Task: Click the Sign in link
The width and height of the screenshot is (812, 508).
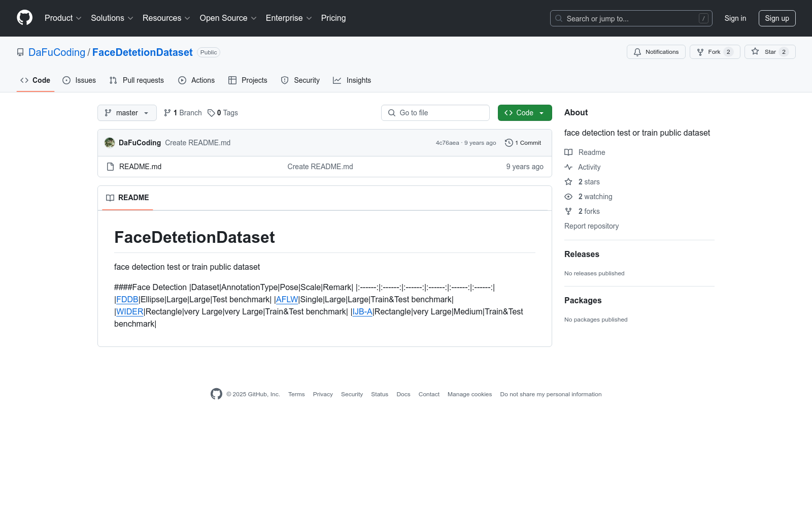Action: 735,18
